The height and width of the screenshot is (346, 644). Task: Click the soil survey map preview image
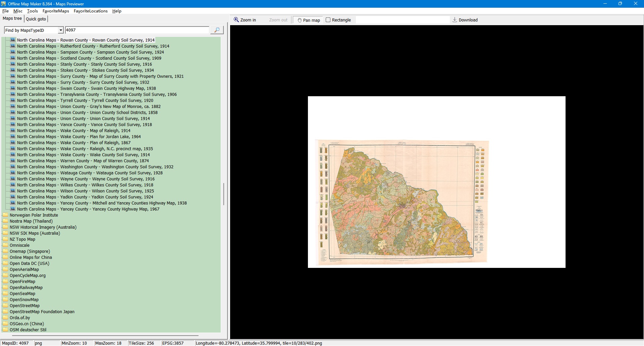[x=402, y=201]
